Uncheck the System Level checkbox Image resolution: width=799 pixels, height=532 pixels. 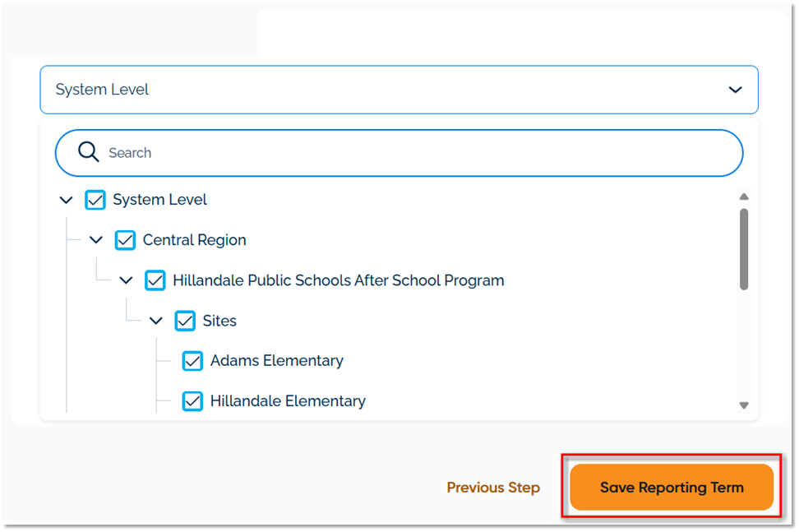pos(95,200)
